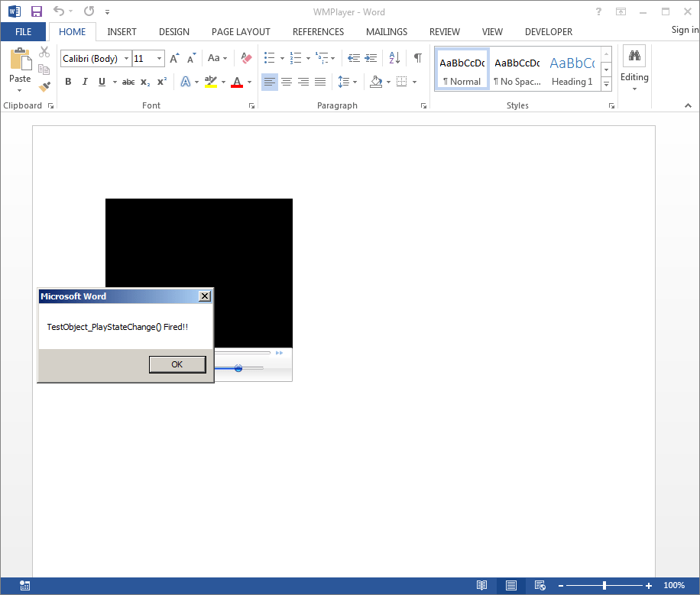Open the DEVELOPER ribbon tab
Image resolution: width=700 pixels, height=595 pixels.
coord(549,31)
